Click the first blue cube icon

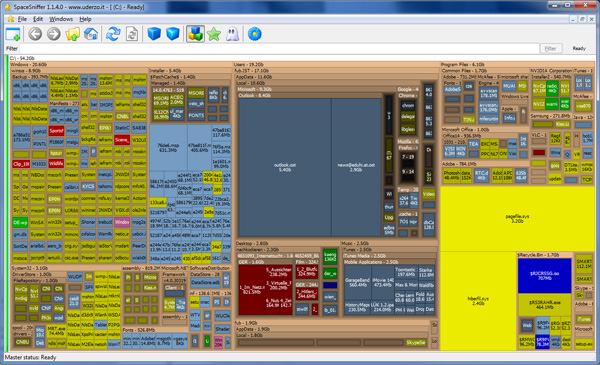pos(154,34)
